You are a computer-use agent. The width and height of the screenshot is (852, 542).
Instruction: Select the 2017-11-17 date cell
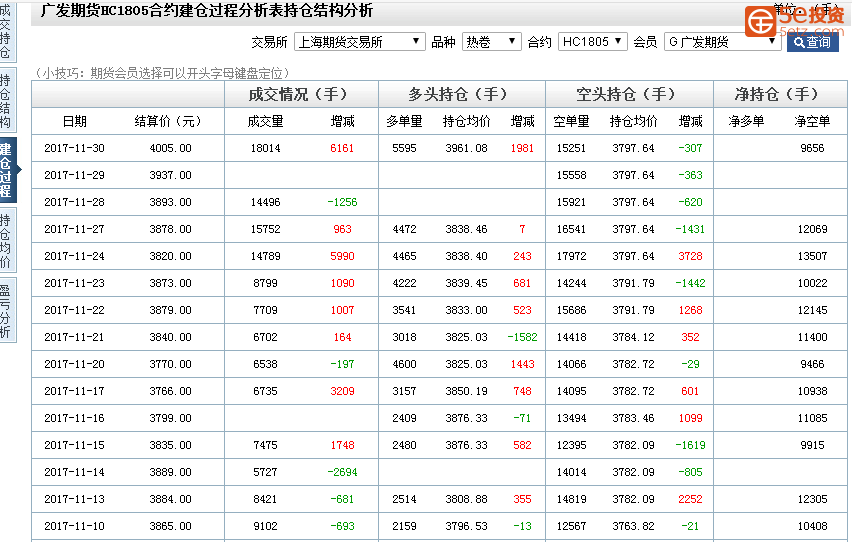(74, 391)
